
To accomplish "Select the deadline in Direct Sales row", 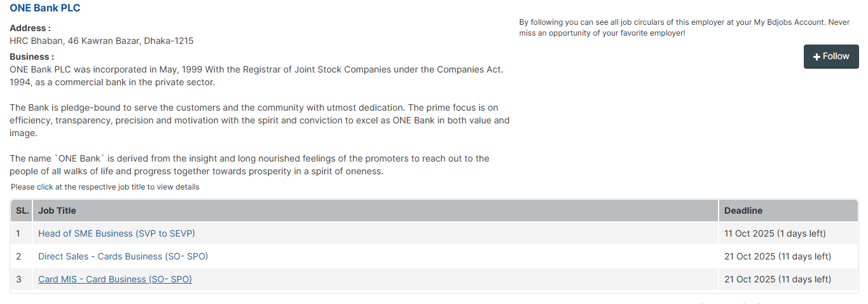I will [x=777, y=256].
